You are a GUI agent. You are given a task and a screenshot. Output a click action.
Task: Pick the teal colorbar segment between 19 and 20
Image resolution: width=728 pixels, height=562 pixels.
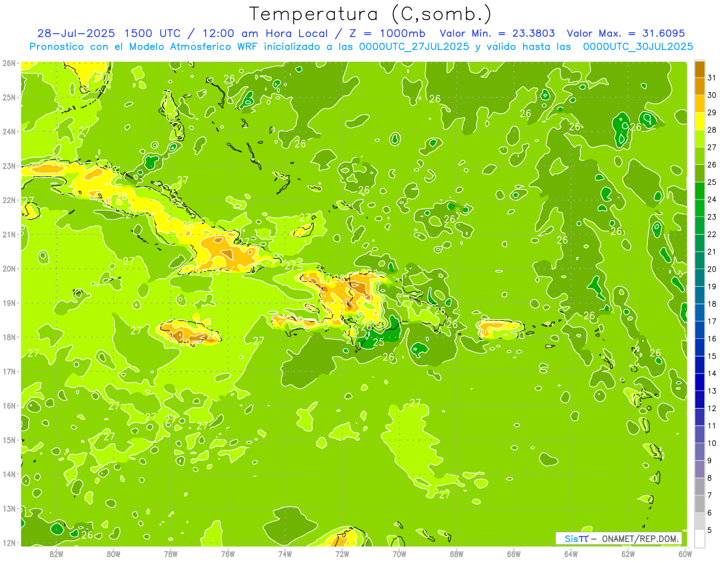coord(699,278)
